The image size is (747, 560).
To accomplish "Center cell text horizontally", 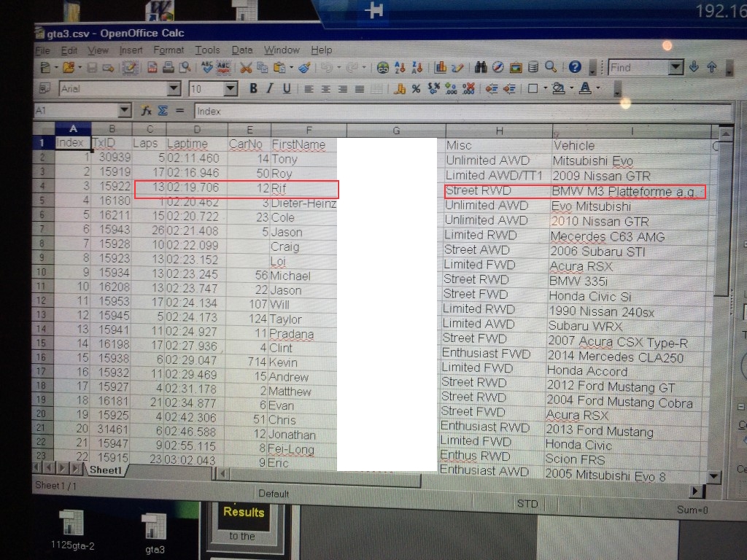I will tap(326, 88).
